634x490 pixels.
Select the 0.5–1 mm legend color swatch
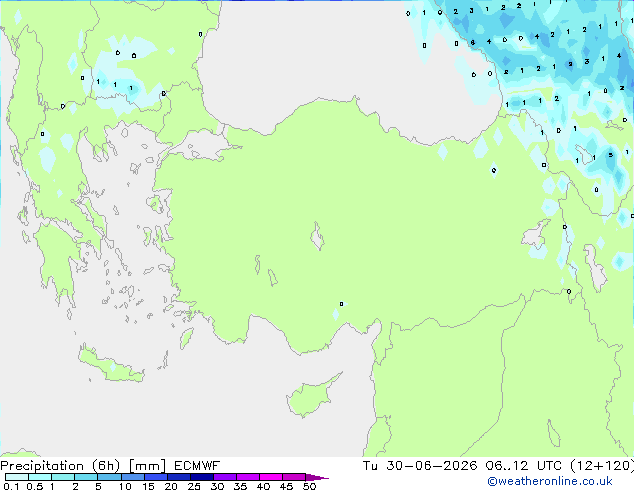[x=40, y=477]
